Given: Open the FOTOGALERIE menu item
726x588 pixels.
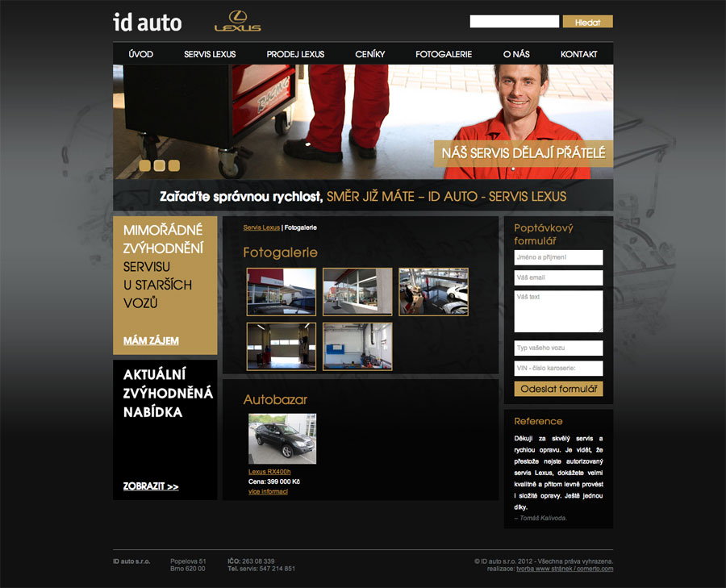Looking at the screenshot, I should point(444,54).
